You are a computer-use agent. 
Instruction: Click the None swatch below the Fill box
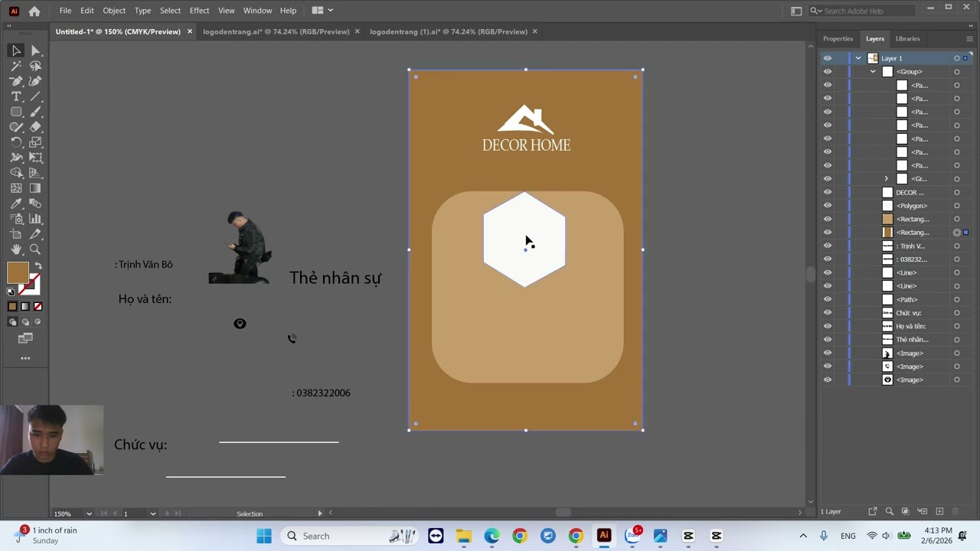(38, 306)
